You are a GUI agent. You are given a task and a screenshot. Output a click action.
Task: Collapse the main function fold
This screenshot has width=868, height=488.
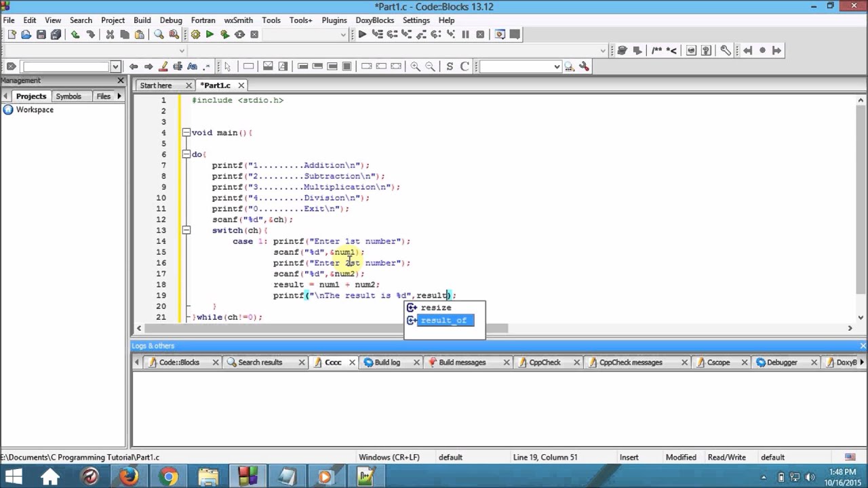pos(186,133)
